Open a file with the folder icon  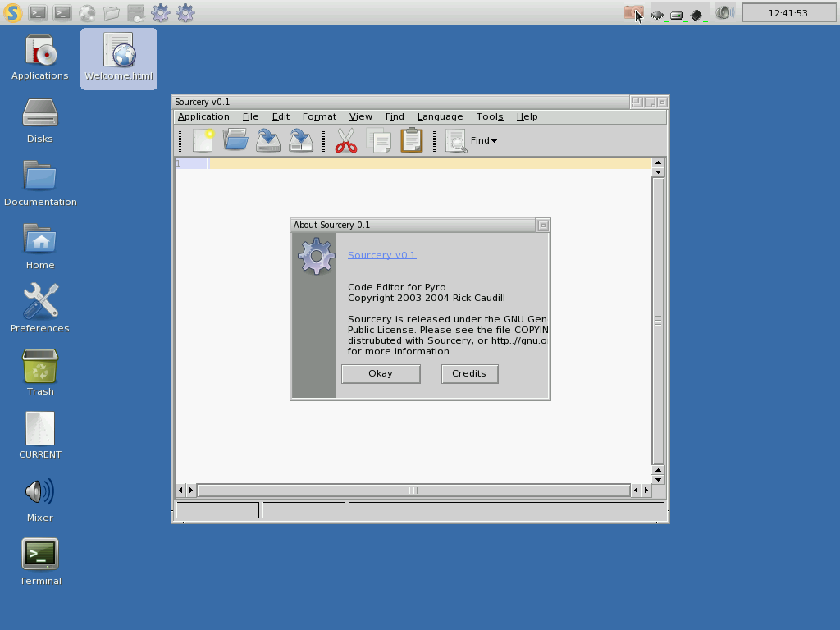[235, 140]
